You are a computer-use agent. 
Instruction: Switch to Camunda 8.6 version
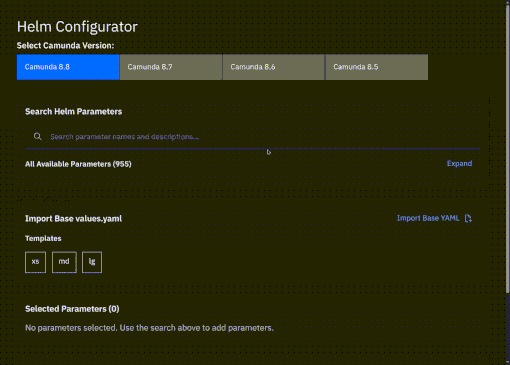pos(274,67)
